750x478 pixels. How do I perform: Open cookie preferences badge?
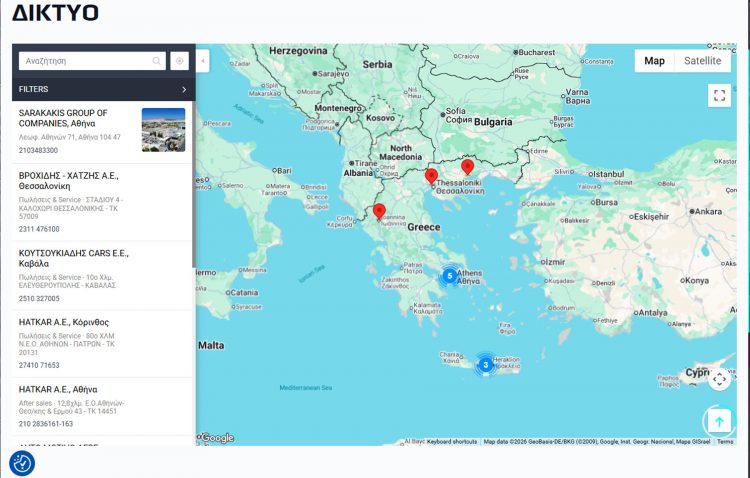[21, 463]
